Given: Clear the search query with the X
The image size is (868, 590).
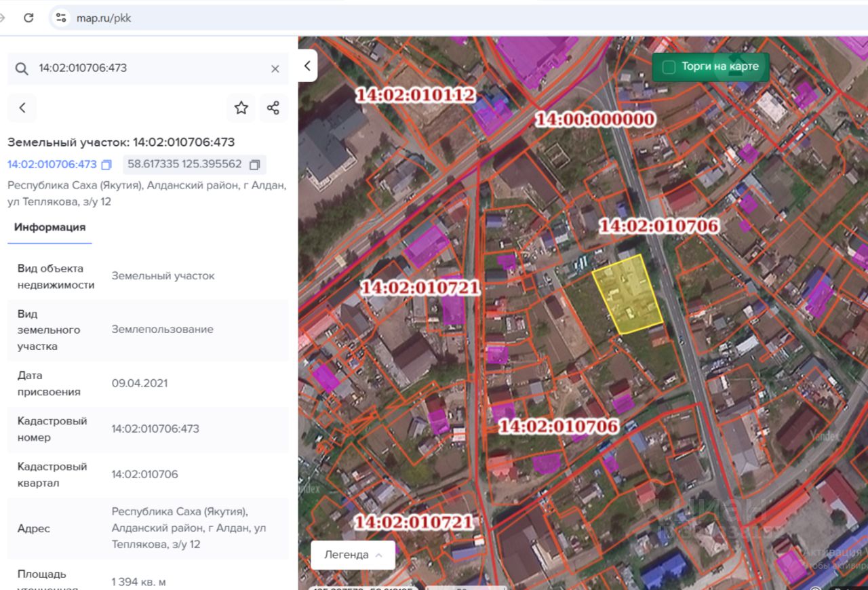Looking at the screenshot, I should 275,68.
